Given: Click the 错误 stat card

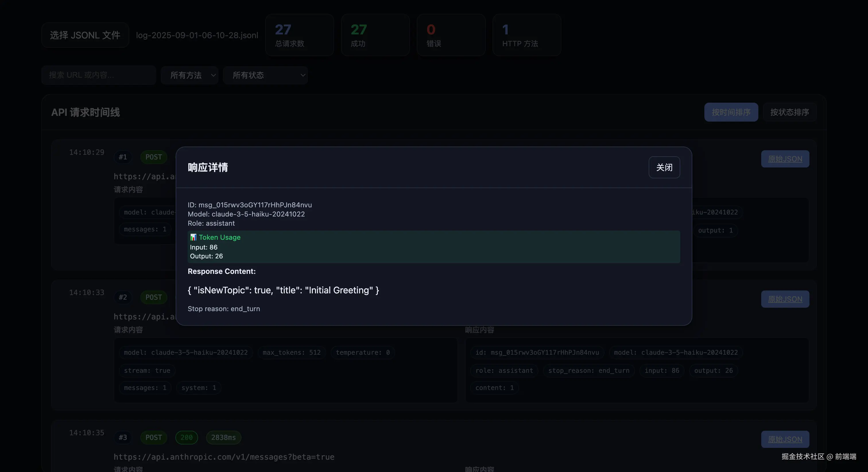Looking at the screenshot, I should 451,35.
